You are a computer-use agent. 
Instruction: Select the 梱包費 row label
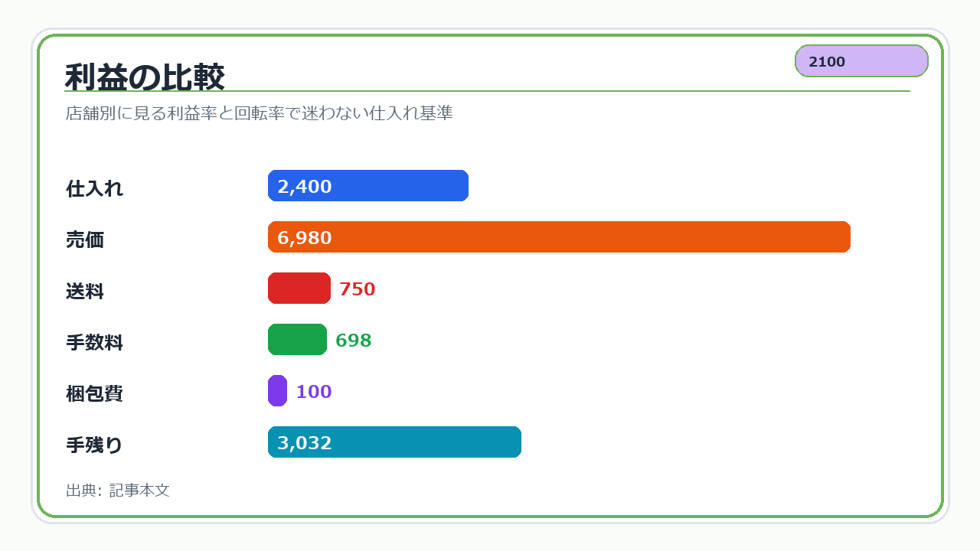point(95,394)
